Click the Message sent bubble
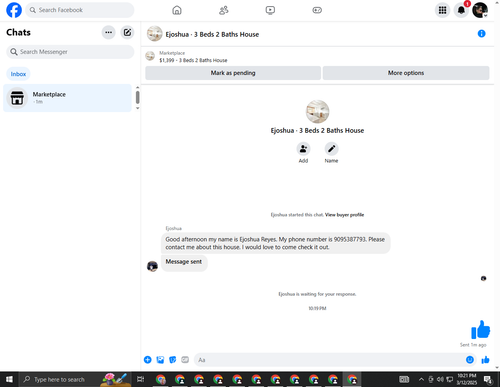Viewport: 500px width, 387px height. click(x=184, y=262)
